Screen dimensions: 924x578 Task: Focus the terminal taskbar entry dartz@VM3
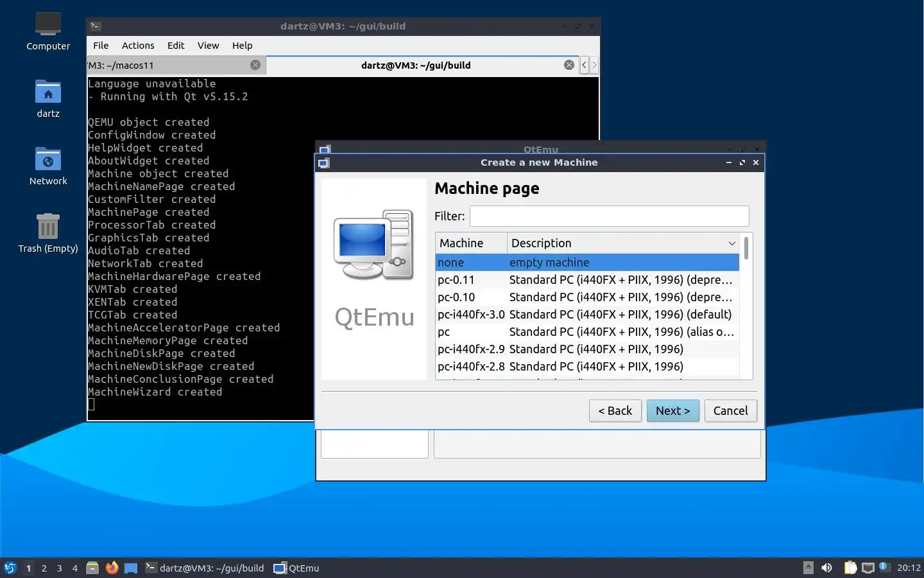click(x=205, y=568)
